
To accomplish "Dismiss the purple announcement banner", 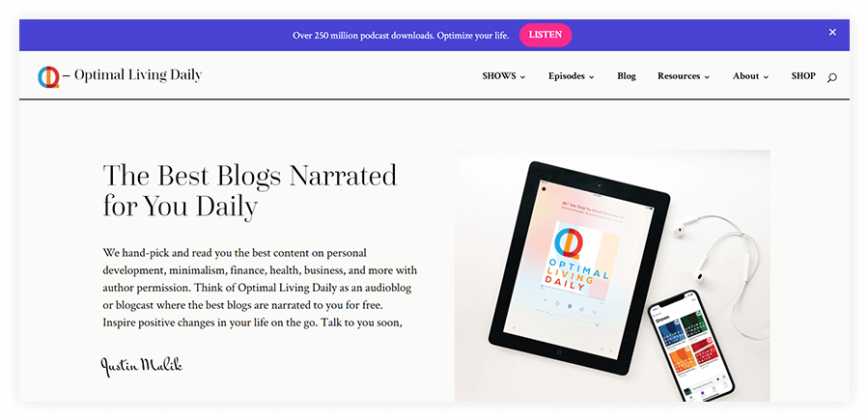I will tap(832, 33).
